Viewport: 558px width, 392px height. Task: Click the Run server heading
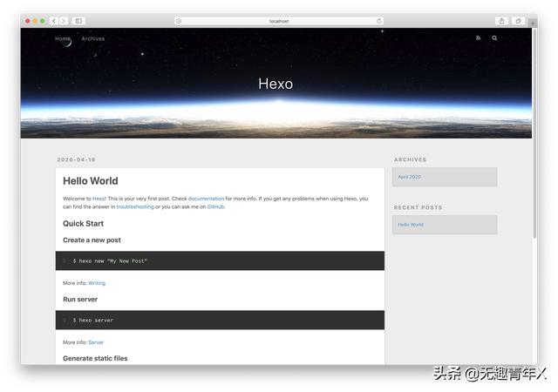pos(80,299)
